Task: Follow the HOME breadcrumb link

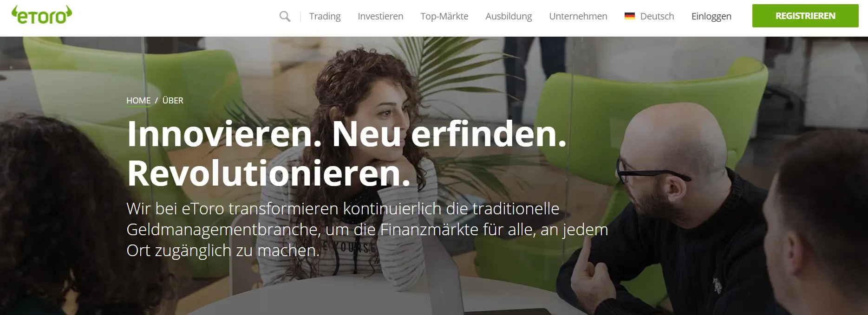Action: (x=138, y=101)
